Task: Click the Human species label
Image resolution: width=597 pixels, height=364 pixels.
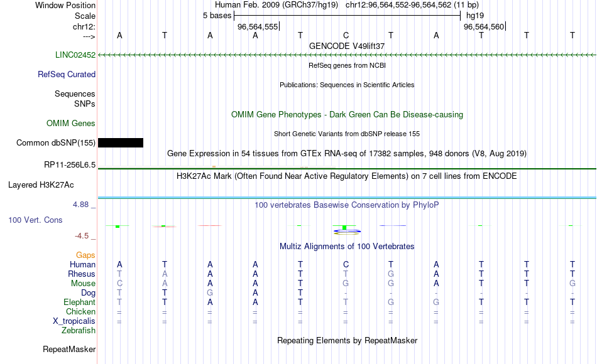Action: pos(82,264)
